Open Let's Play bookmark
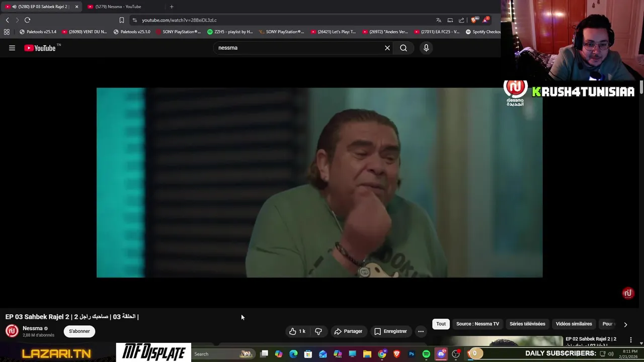The image size is (644, 362). [x=333, y=32]
